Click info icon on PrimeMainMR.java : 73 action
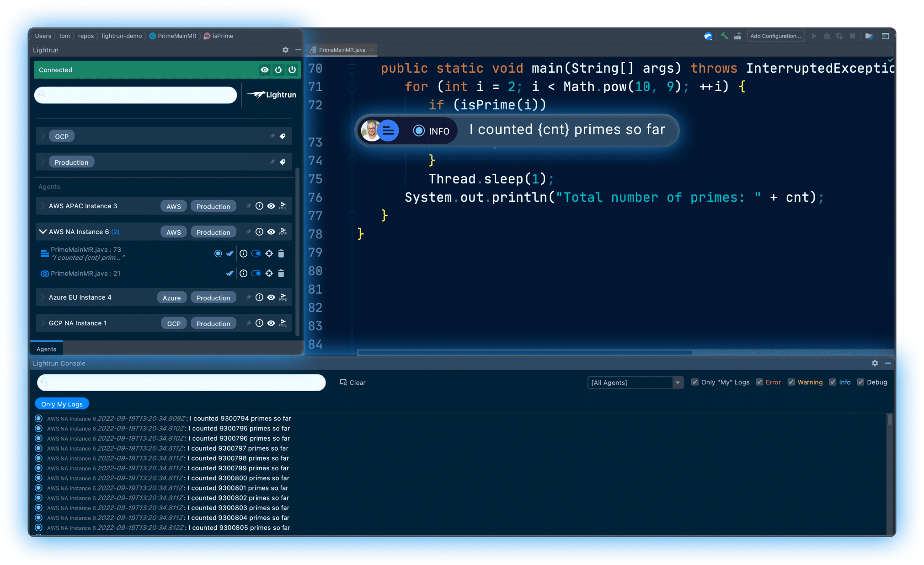The width and height of the screenshot is (924, 565). point(244,253)
